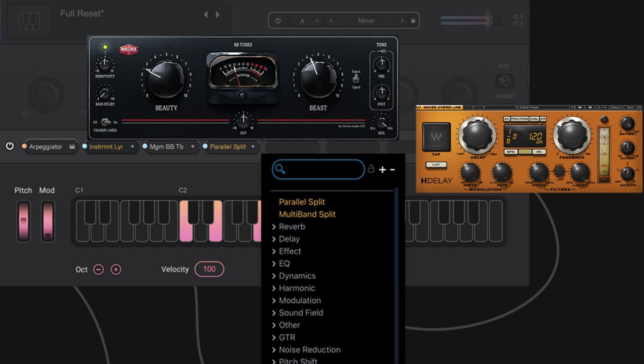Click plus on Mgm BB Tb slot
Image resolution: width=644 pixels, height=364 pixels.
[192, 146]
